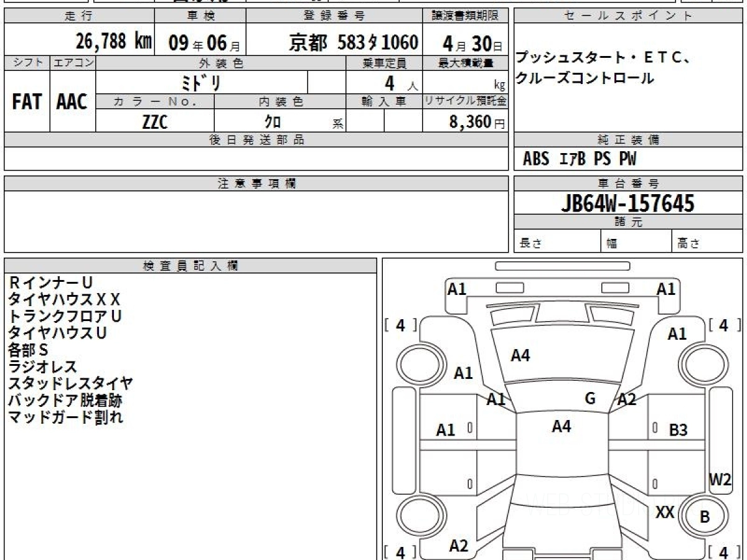
Task: Select the クルーズコントロール sales point text
Action: point(585,78)
